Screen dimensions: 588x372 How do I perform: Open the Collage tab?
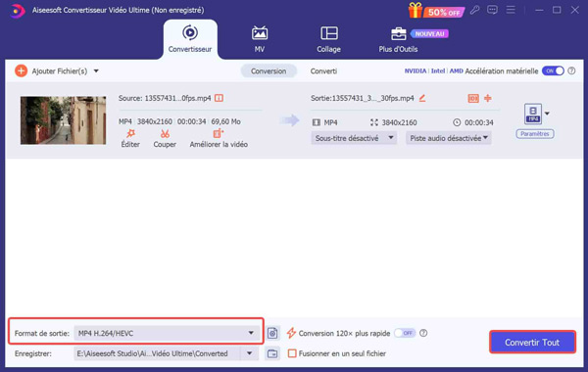point(329,39)
